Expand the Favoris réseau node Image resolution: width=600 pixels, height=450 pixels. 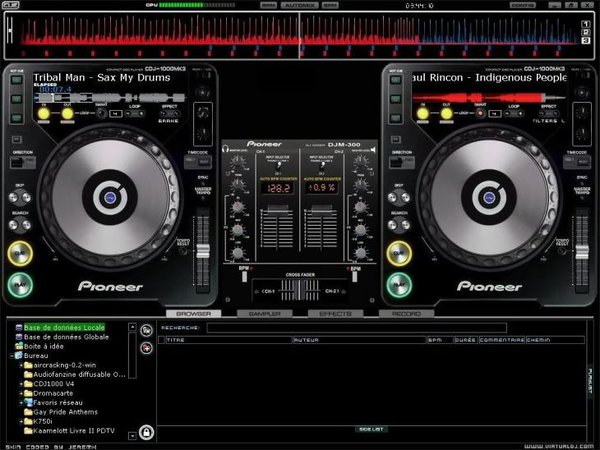coord(21,403)
